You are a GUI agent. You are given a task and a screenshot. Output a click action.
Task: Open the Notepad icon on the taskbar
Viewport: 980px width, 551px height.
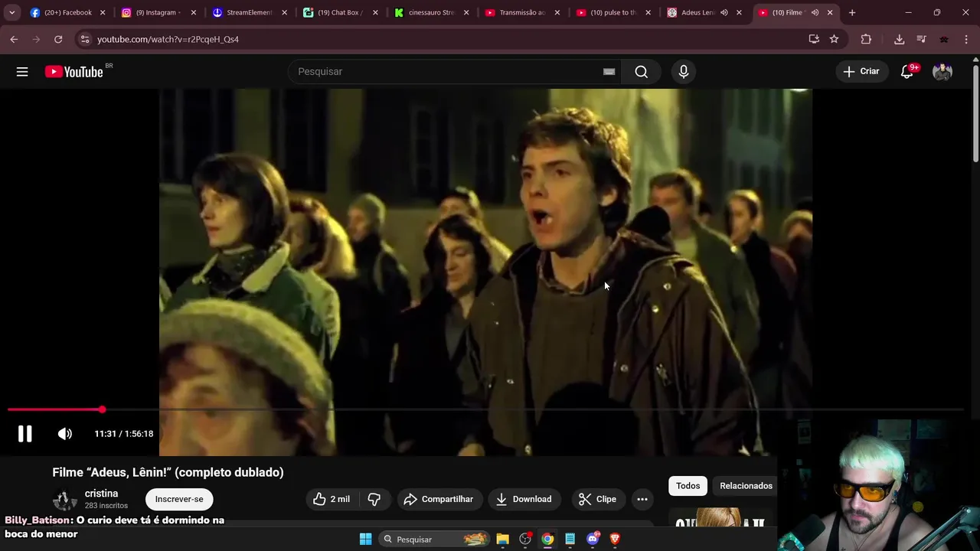pyautogui.click(x=570, y=540)
